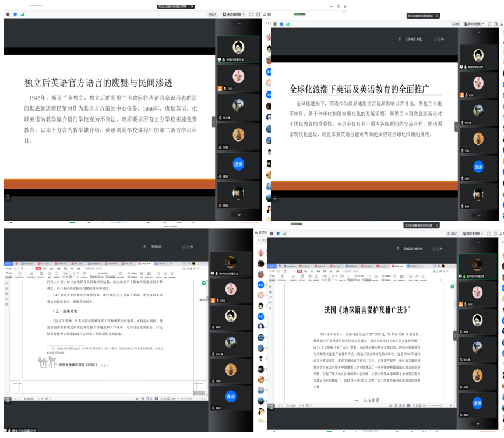This screenshot has width=504, height=438.
Task: Open speaker view dropdown in top-right window
Action: click(473, 24)
